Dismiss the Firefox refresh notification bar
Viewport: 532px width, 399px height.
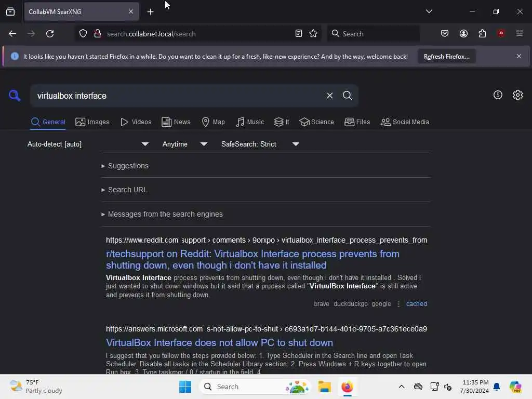(x=519, y=56)
